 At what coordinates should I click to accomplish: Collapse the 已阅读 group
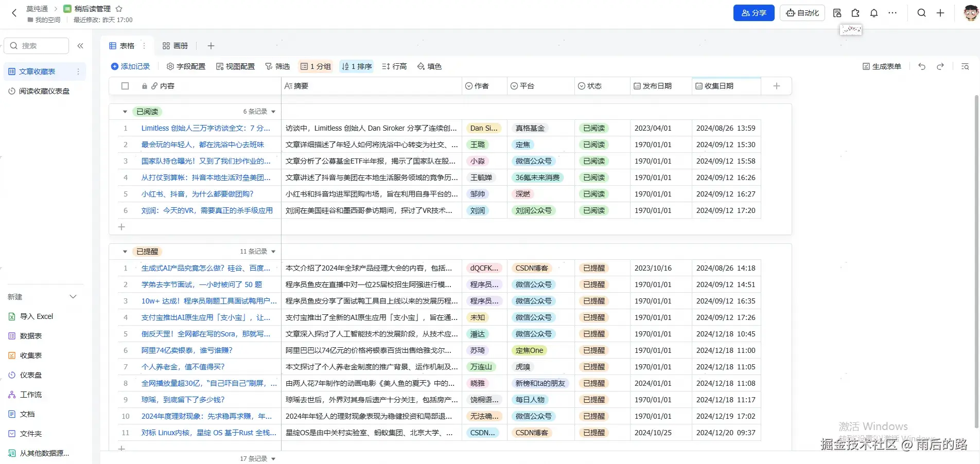coord(125,111)
